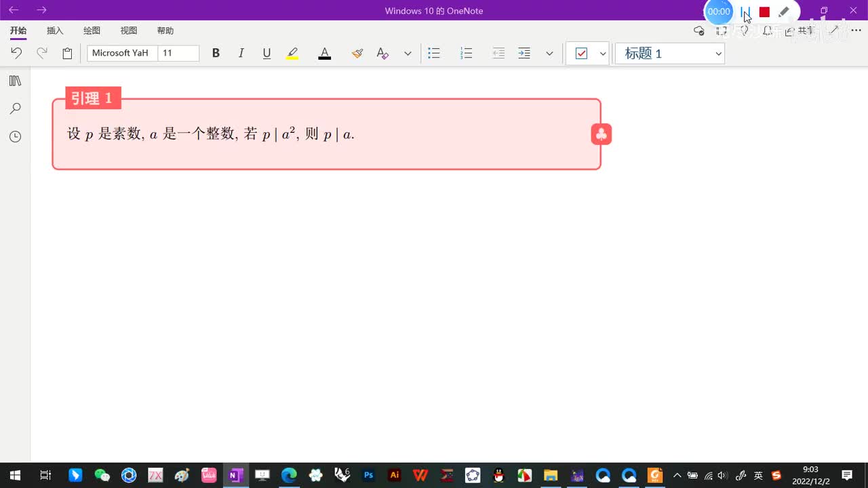The width and height of the screenshot is (868, 488).
Task: Toggle bulleted list
Action: point(434,53)
